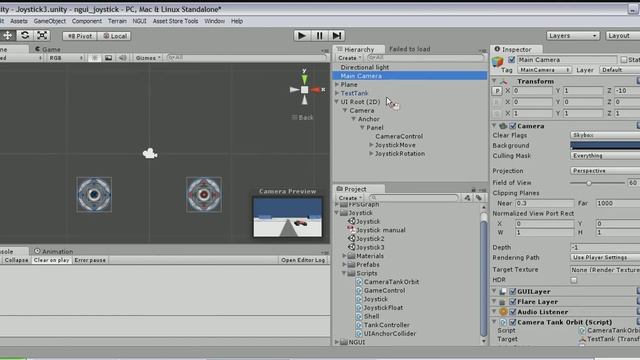640x360 pixels.
Task: Open the NGUI menu
Action: 139,21
